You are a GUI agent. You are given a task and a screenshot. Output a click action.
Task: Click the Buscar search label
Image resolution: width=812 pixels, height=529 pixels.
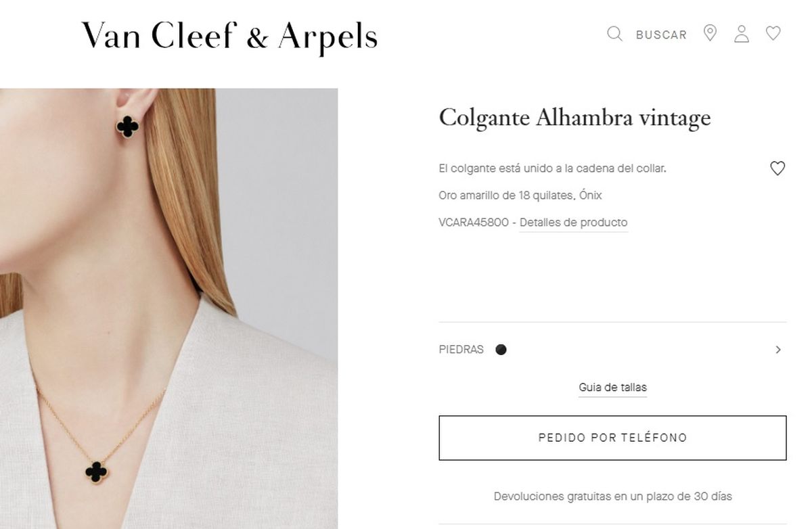pos(661,34)
